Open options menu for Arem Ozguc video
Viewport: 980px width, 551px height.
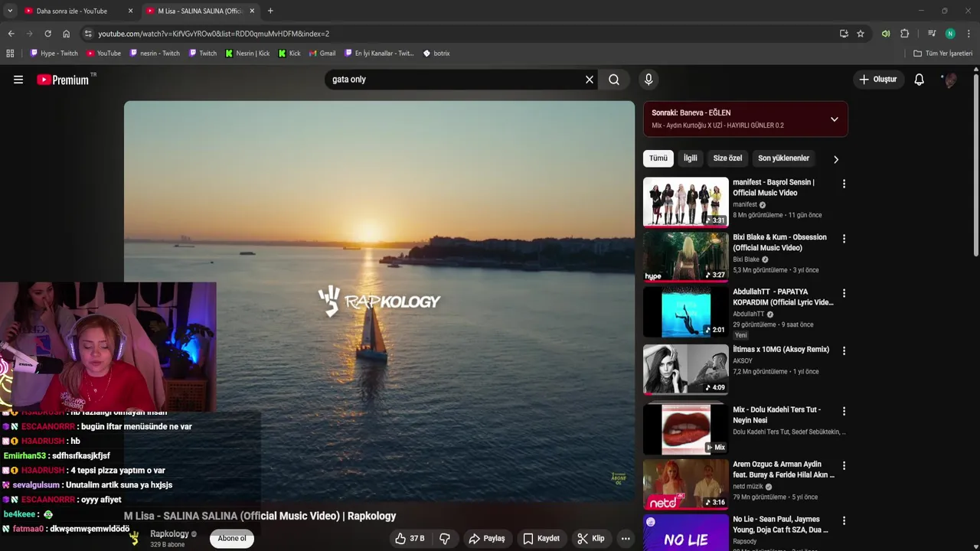pos(844,465)
